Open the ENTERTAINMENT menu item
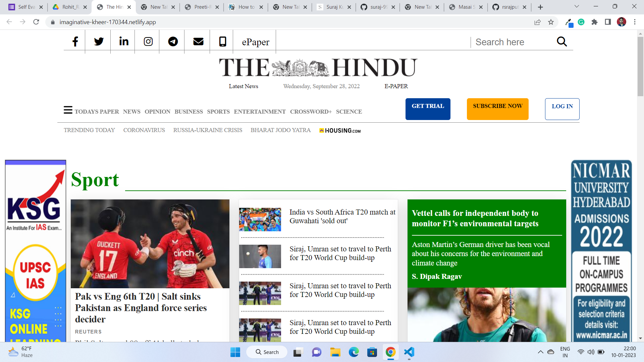This screenshot has height=362, width=644. [x=260, y=112]
